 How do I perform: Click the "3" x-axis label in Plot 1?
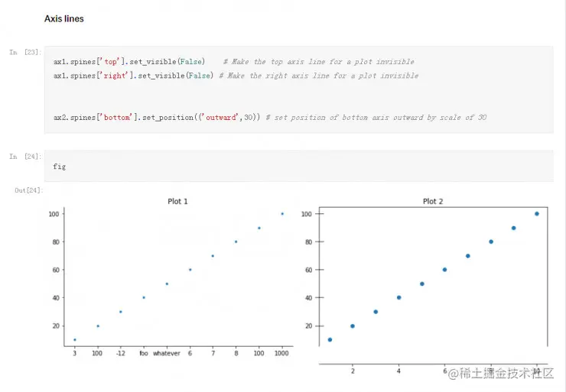75,353
